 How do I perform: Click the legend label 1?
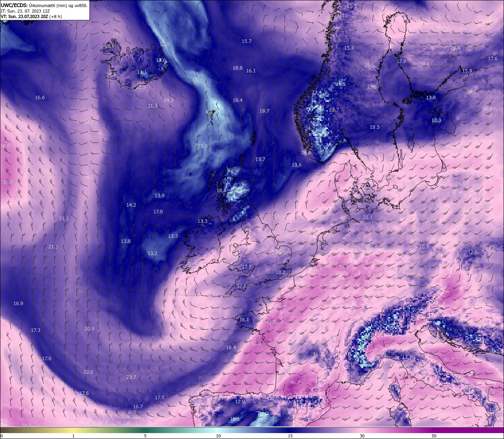click(x=74, y=436)
